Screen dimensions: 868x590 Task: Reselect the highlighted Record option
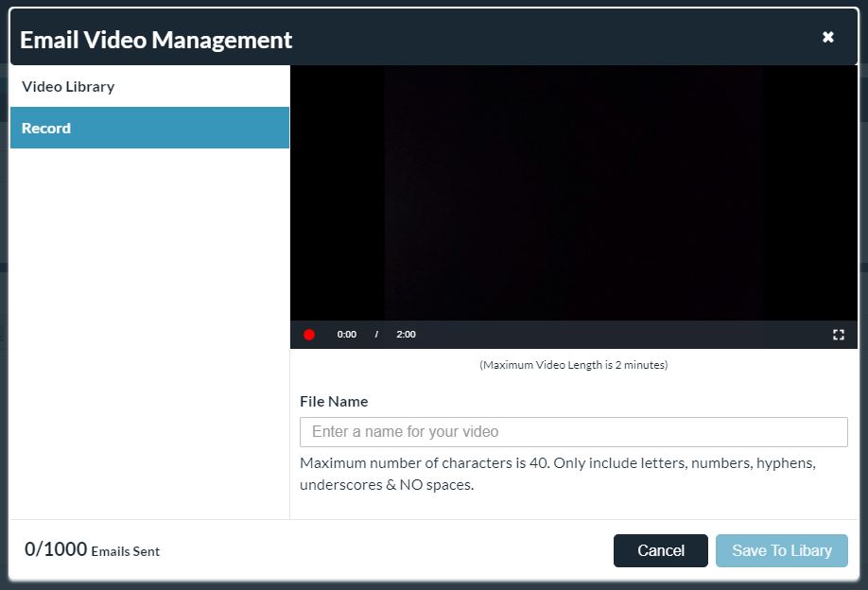pos(45,128)
